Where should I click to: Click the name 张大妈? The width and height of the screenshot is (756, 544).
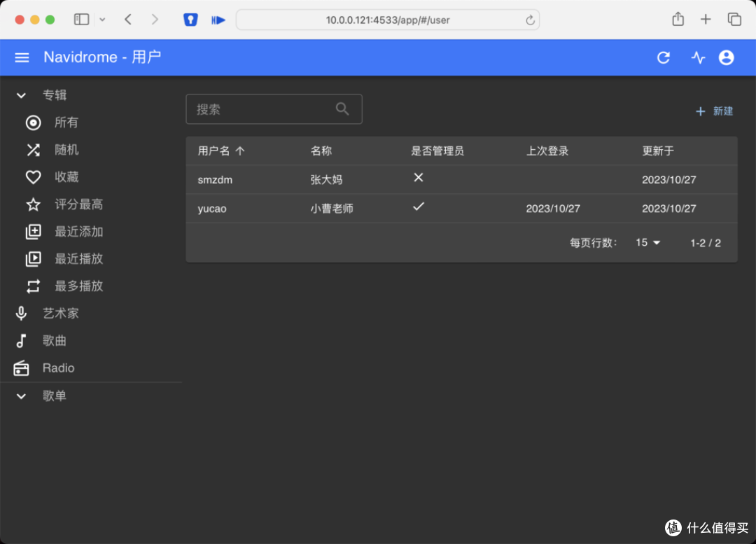coord(326,180)
